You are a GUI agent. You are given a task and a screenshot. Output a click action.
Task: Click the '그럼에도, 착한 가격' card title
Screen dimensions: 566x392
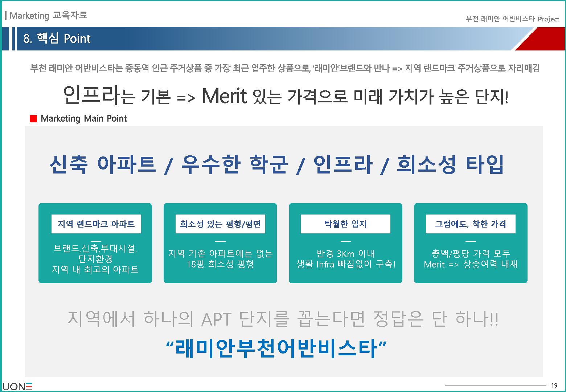tap(471, 224)
